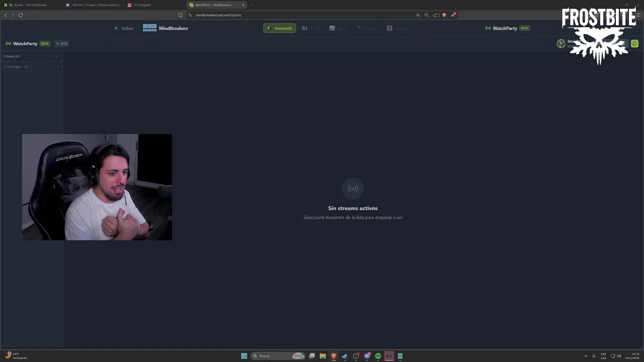Select the Hytale game tab

[396, 28]
